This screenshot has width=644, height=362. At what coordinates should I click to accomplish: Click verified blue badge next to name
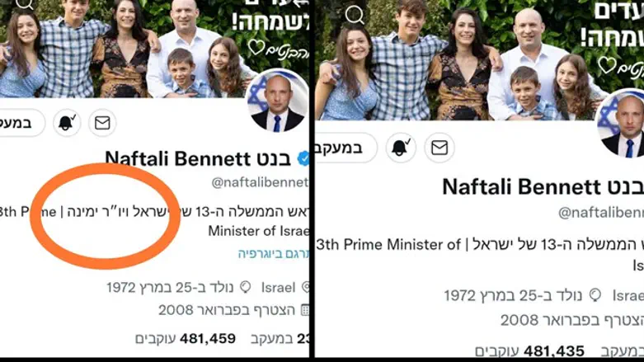pyautogui.click(x=303, y=158)
